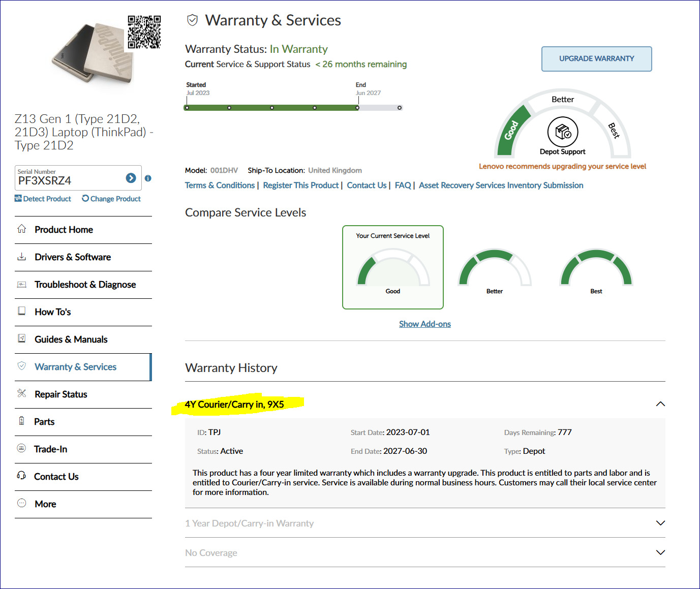Open the Terms & Conditions link
This screenshot has height=589, width=700.
click(x=220, y=185)
